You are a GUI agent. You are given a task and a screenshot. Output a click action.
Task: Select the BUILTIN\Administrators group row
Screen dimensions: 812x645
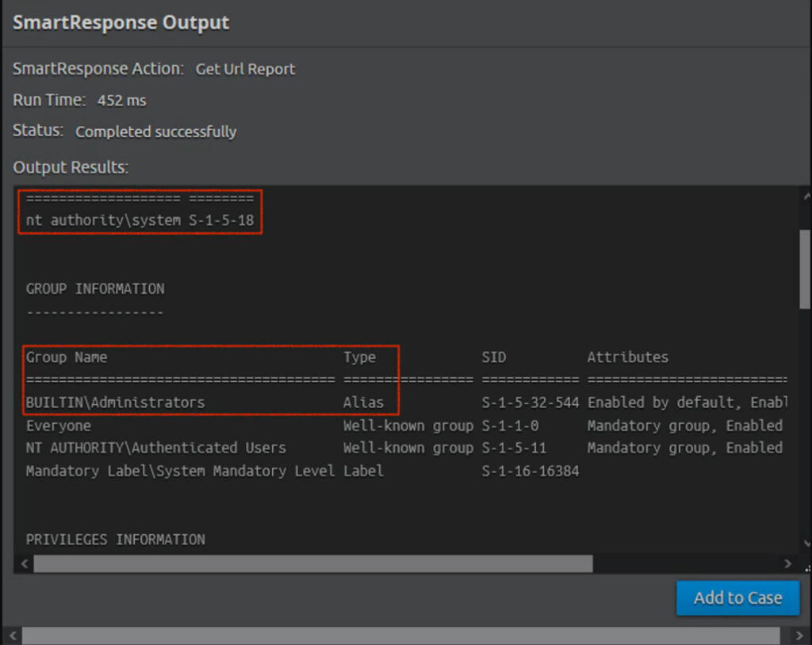pos(115,403)
